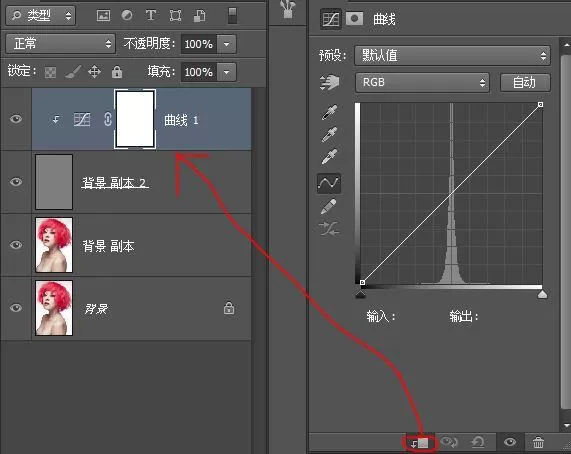Open the fill slider dropdown arrow
This screenshot has height=454, width=571.
(227, 72)
